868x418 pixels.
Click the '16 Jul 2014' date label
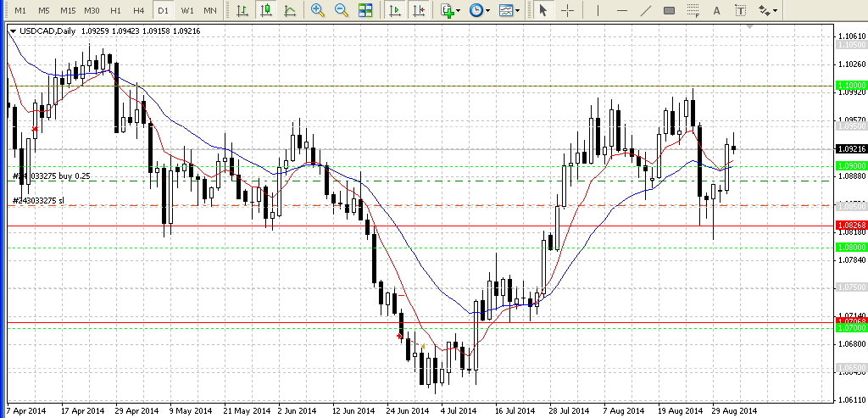click(515, 411)
